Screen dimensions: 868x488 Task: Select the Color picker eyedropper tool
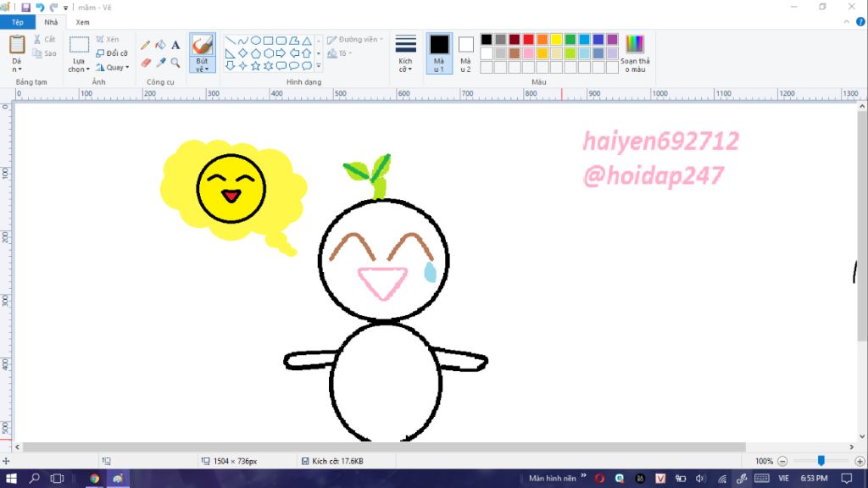point(160,63)
